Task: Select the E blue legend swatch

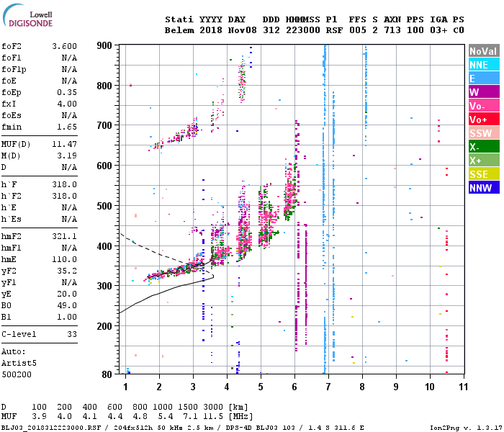Action: [484, 78]
